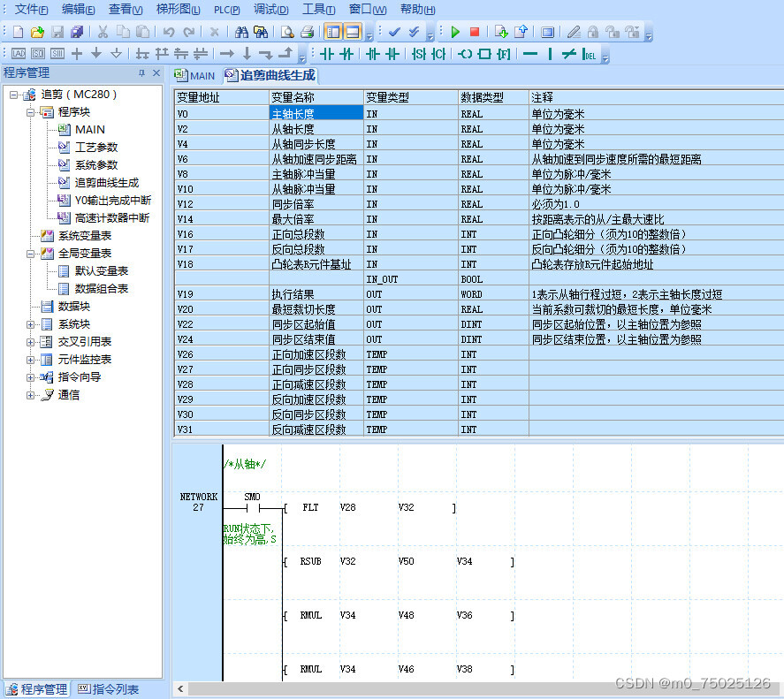This screenshot has width=784, height=699.
Task: Click the green Run PLC play icon
Action: pos(455,32)
